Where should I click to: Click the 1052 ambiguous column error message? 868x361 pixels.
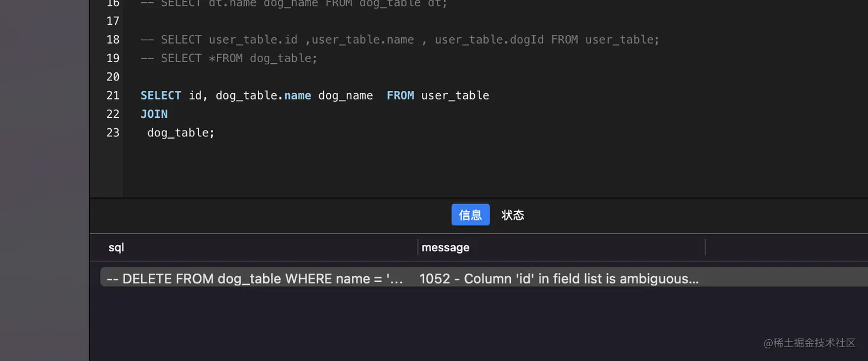559,278
